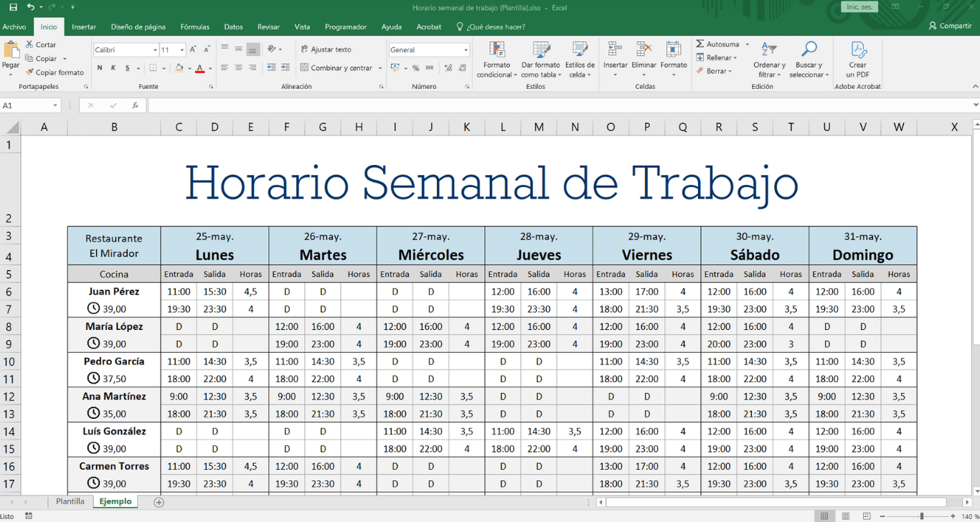980x522 pixels.
Task: Open the Fórmulas ribbon tab
Action: [194, 27]
